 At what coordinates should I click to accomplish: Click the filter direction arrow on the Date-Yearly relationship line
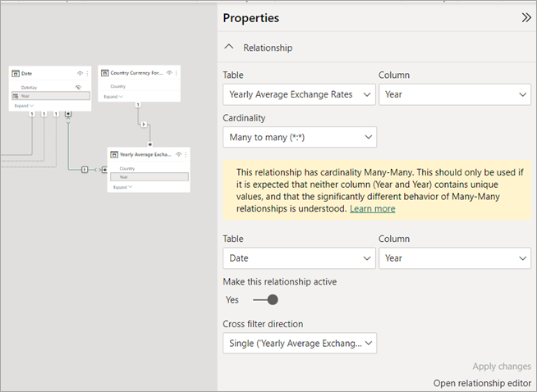[x=85, y=170]
